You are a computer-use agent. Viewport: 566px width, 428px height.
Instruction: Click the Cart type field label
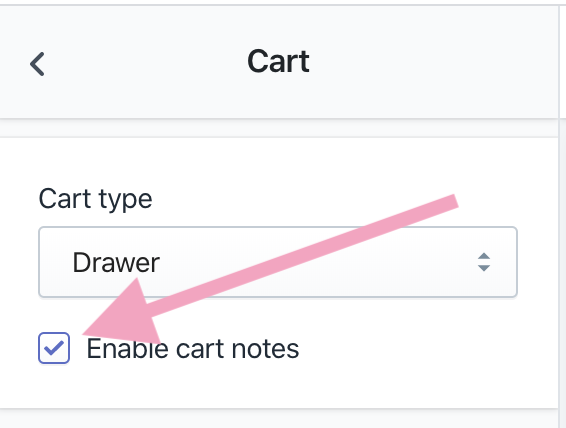tap(95, 199)
